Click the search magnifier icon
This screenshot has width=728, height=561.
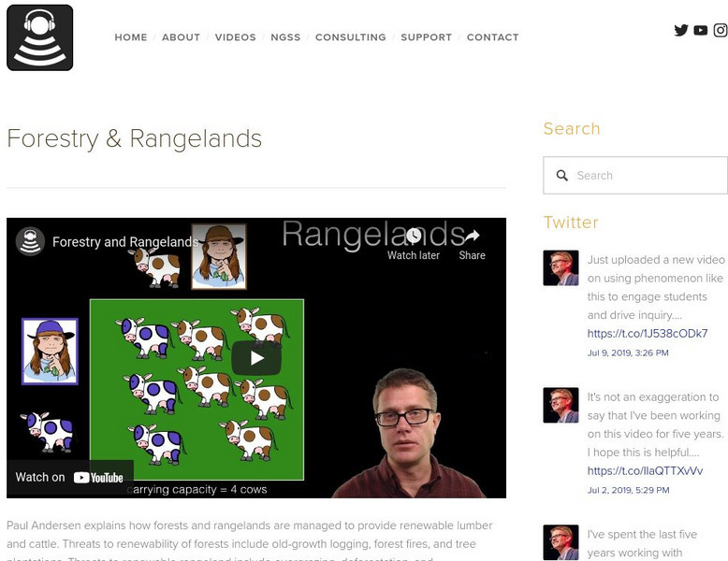[x=562, y=176]
